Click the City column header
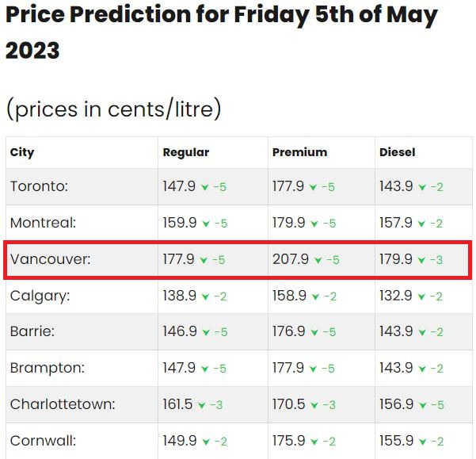476x459 pixels. click(22, 153)
